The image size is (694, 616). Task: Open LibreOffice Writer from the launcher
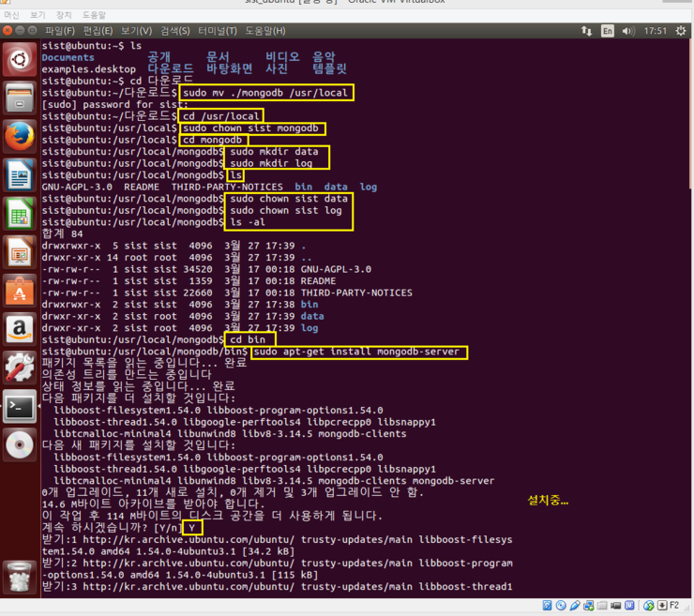point(20,175)
